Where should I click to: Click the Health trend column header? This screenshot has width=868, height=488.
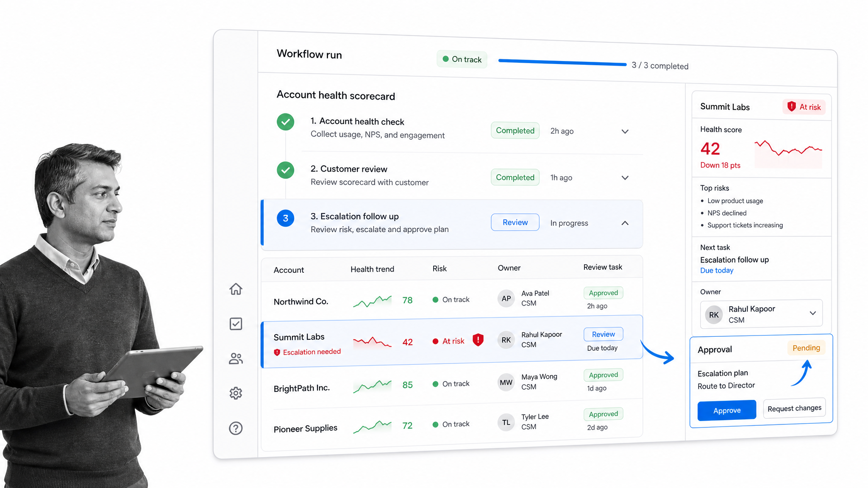[x=372, y=269]
